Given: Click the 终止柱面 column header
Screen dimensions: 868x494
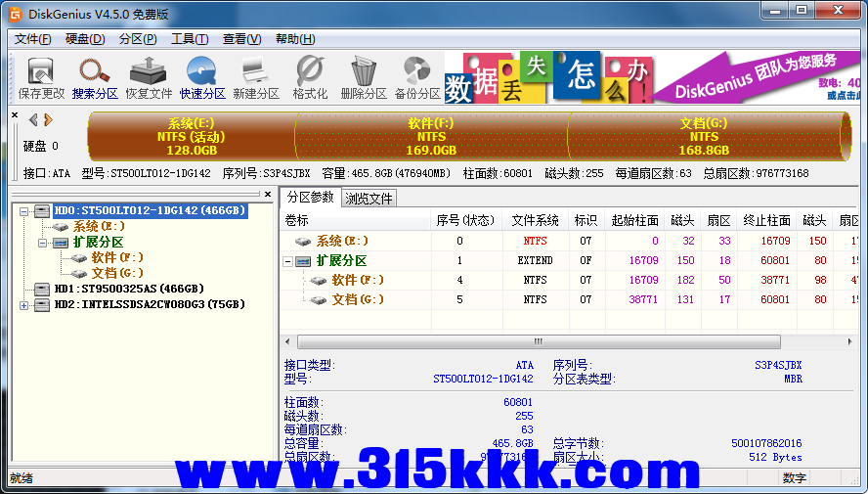Looking at the screenshot, I should (766, 220).
